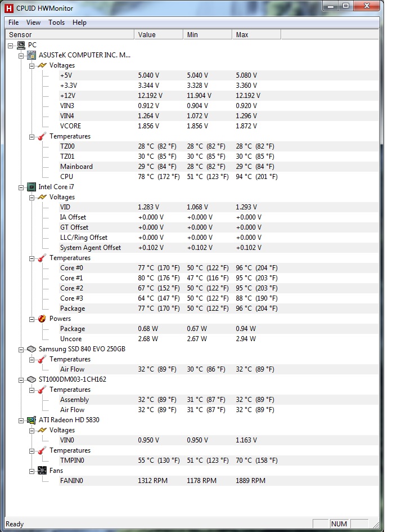Collapse the ASUSTeK COMPUTER node
The width and height of the screenshot is (397, 532).
tap(21, 56)
